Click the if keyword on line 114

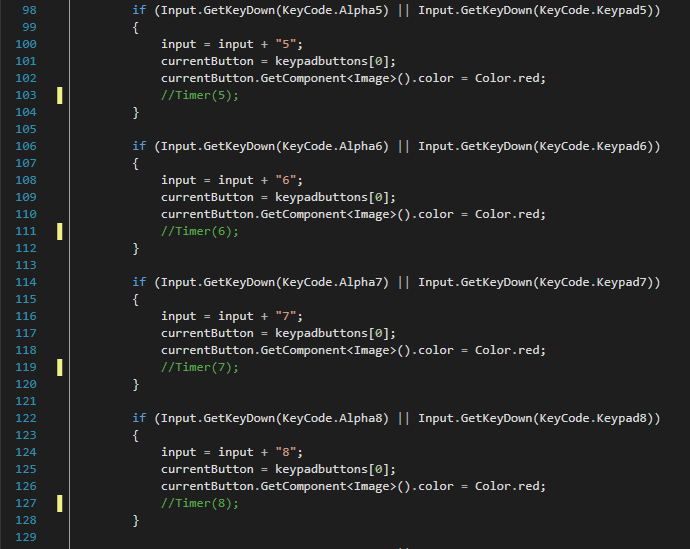(139, 282)
